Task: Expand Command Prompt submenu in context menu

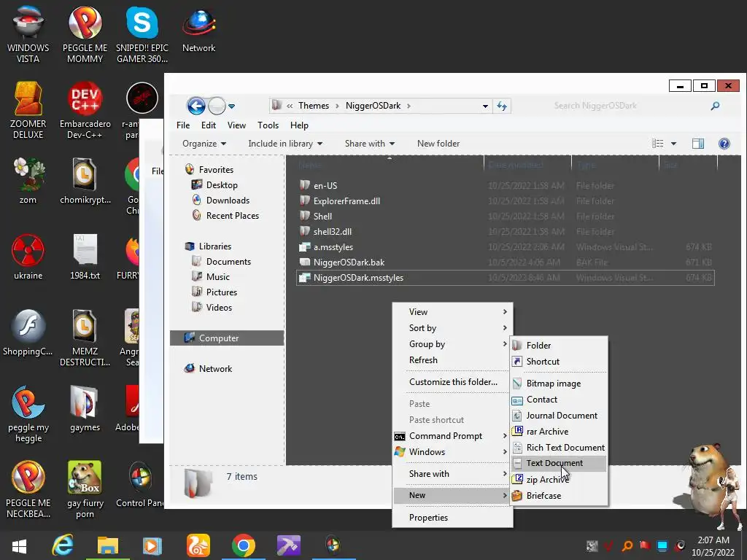Action: tap(452, 436)
